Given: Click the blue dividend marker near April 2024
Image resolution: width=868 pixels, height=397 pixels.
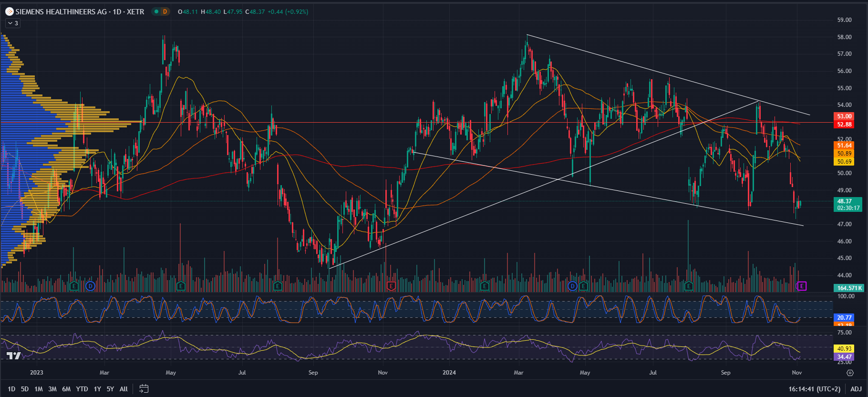Looking at the screenshot, I should (x=573, y=286).
